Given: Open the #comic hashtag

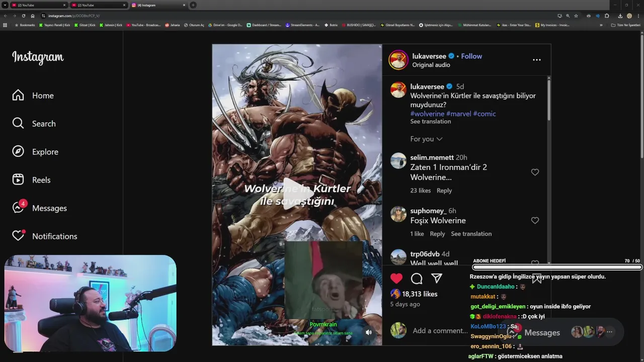Looking at the screenshot, I should tap(485, 114).
